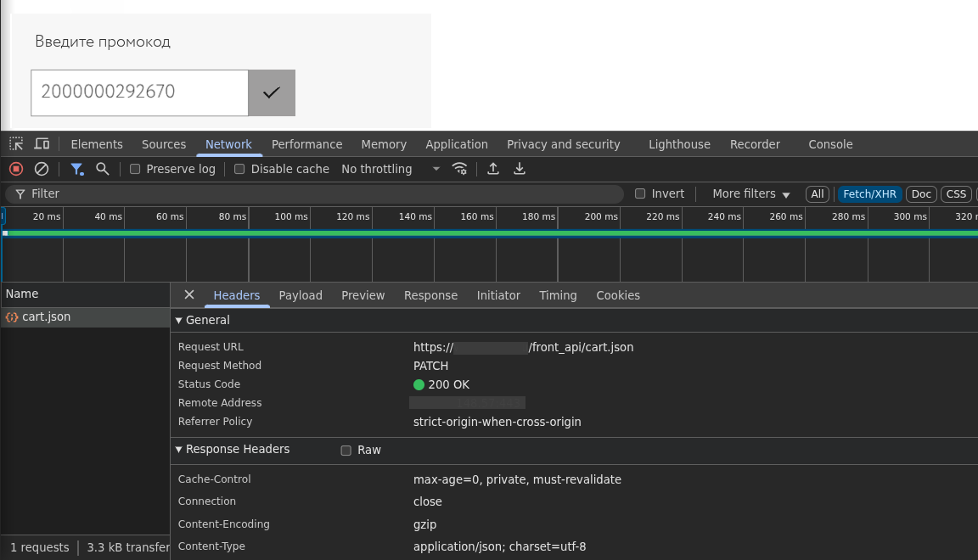Open the Recorder panel
Screen dimensions: 978x560
tap(755, 144)
